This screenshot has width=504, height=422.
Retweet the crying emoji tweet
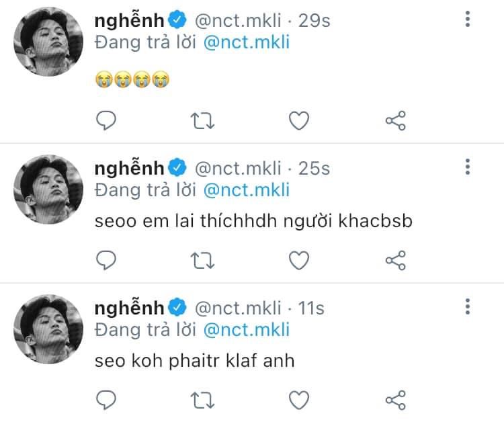point(202,120)
